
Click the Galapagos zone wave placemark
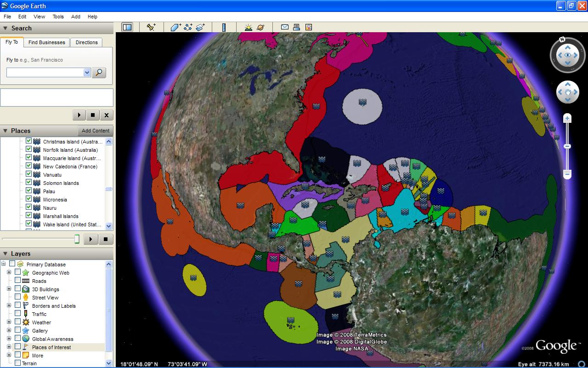[290, 320]
